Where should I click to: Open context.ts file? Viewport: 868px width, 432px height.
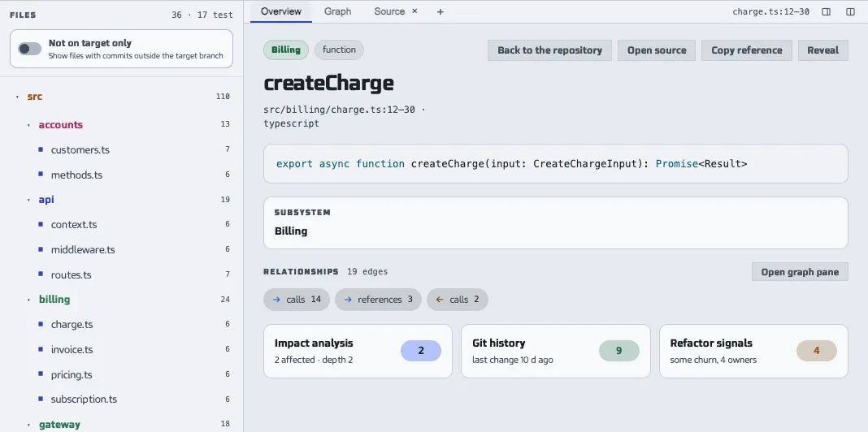click(x=74, y=225)
